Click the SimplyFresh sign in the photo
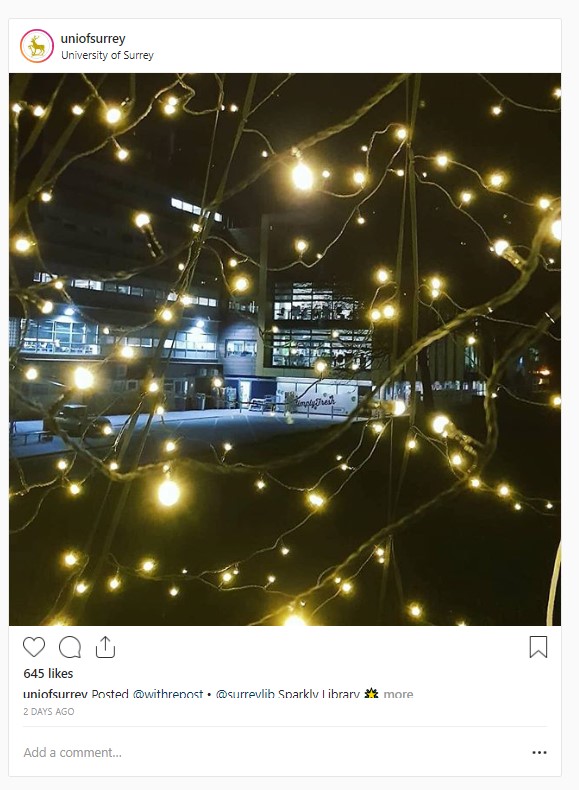579x790 pixels. 315,402
